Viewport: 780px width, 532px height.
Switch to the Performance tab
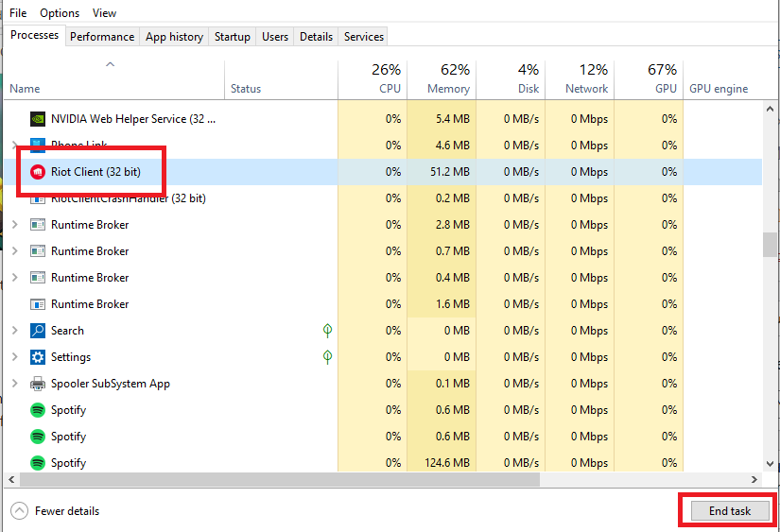[x=102, y=37]
